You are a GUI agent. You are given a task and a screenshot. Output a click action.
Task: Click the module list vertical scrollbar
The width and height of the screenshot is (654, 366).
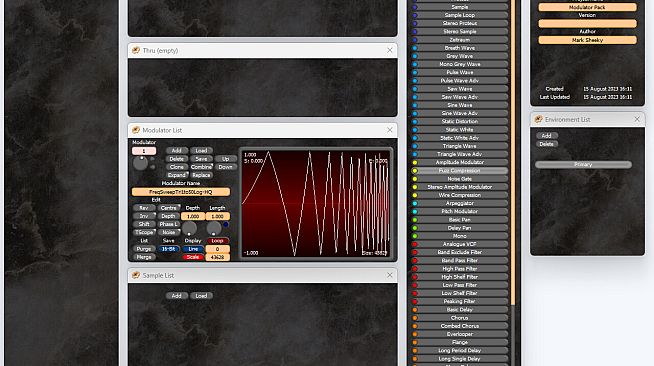pyautogui.click(x=513, y=152)
